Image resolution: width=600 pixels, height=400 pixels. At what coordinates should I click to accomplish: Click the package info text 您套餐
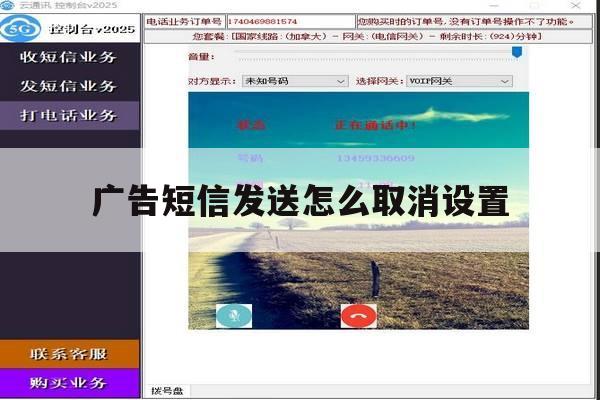[367, 36]
